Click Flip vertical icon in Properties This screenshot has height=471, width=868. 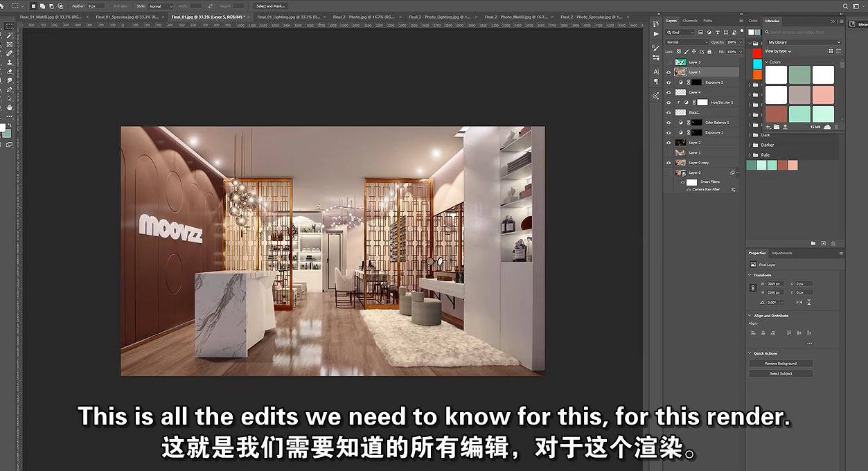point(808,302)
